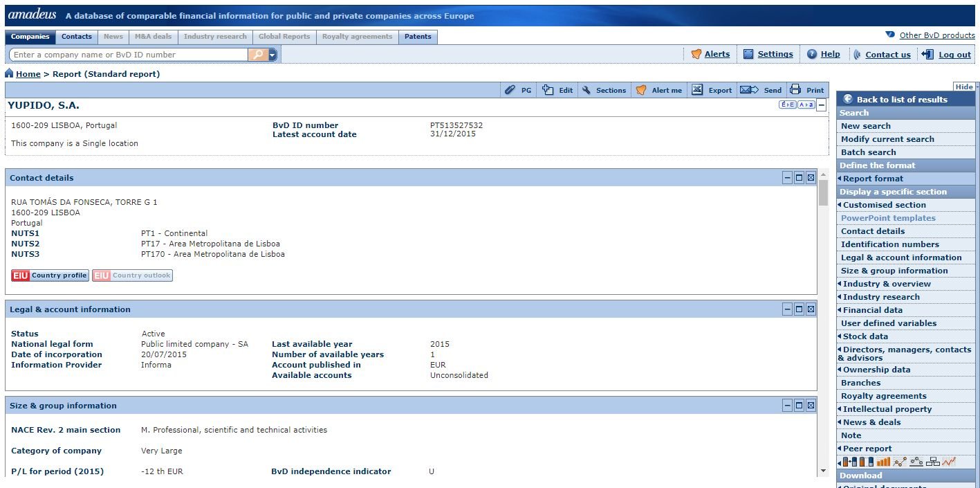Collapse the Size & group information section
This screenshot has width=980, height=488.
coord(787,406)
